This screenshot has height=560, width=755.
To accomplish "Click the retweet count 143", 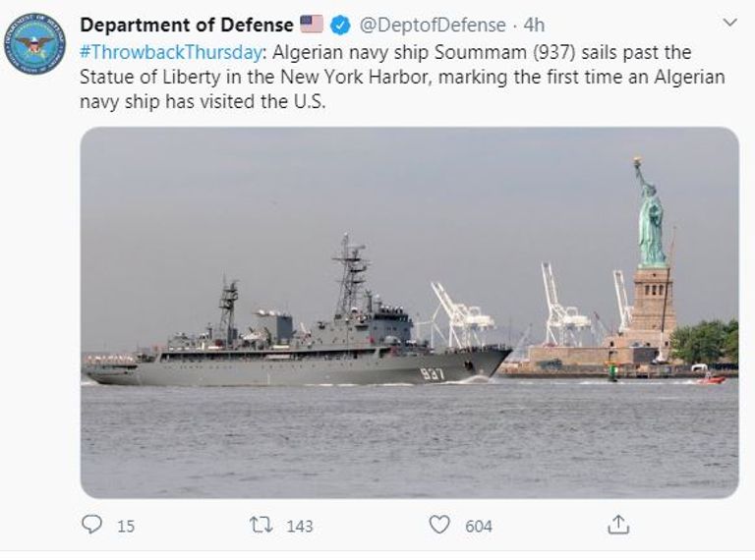I will (x=299, y=526).
